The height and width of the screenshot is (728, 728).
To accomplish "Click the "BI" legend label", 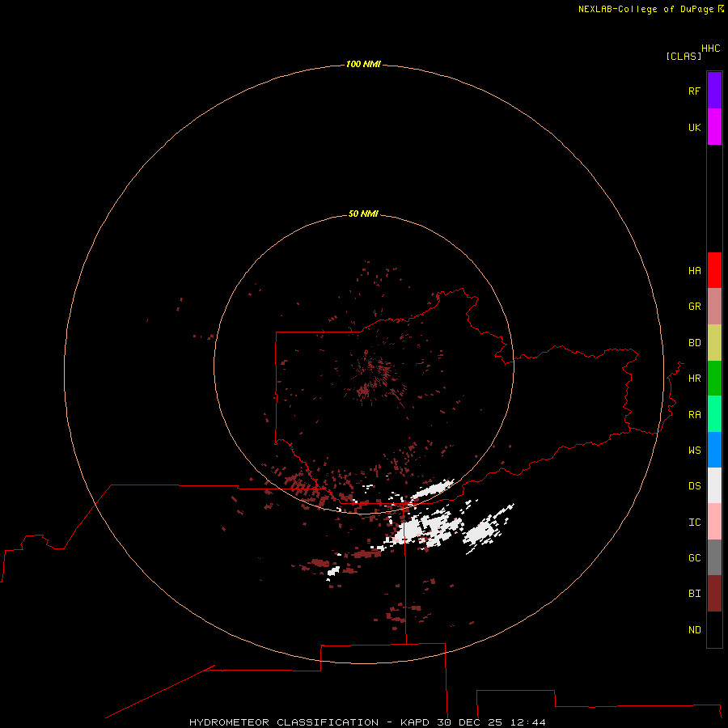I will click(695, 594).
